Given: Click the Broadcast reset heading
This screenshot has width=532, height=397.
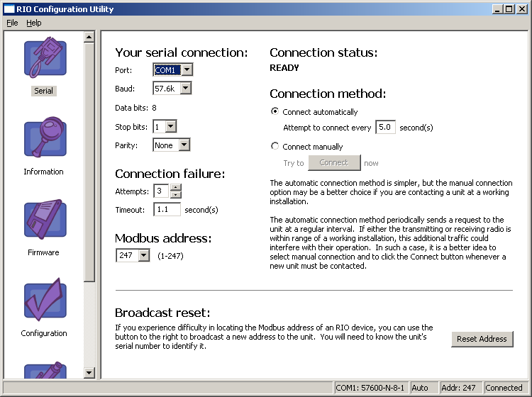Looking at the screenshot, I should 162,313.
